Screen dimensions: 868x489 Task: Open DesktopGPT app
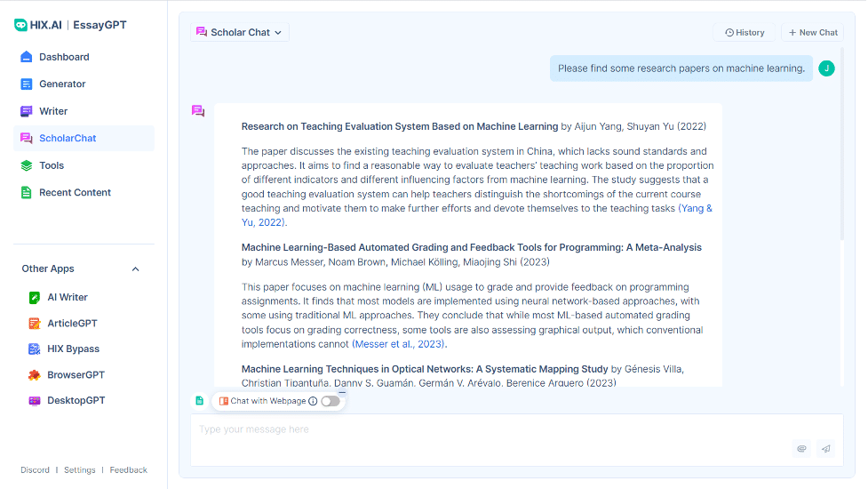(76, 400)
